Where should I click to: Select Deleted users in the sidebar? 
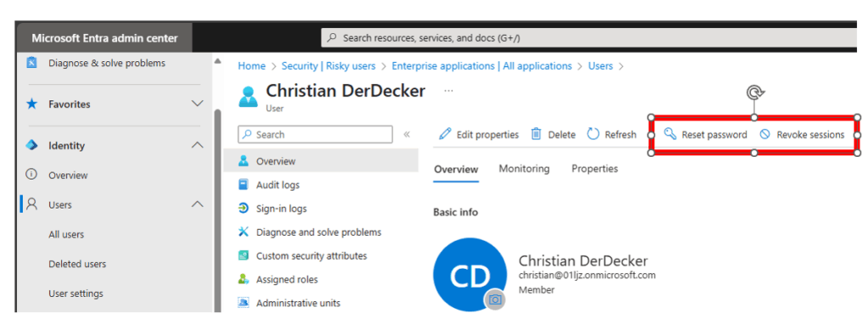(x=77, y=264)
